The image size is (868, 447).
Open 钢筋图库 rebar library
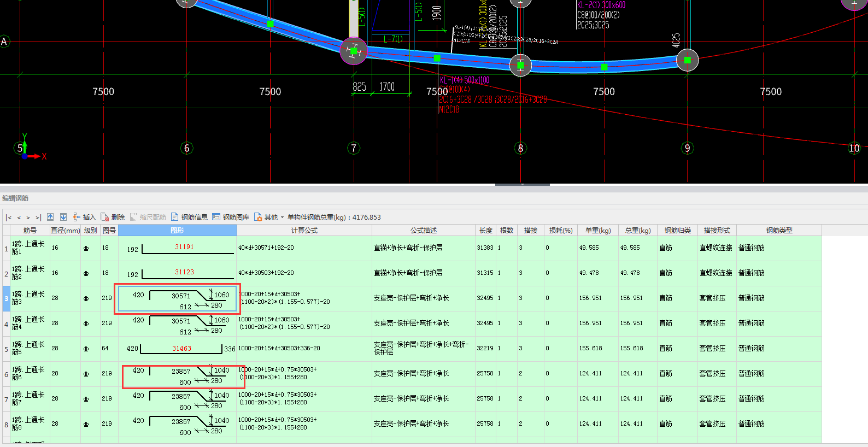(x=231, y=217)
